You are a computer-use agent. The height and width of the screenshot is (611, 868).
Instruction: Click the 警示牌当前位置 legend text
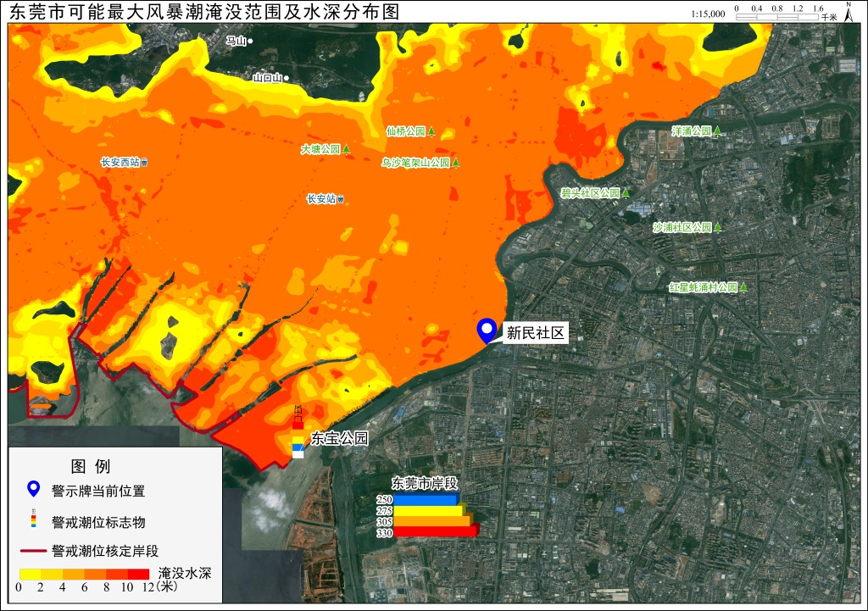98,491
